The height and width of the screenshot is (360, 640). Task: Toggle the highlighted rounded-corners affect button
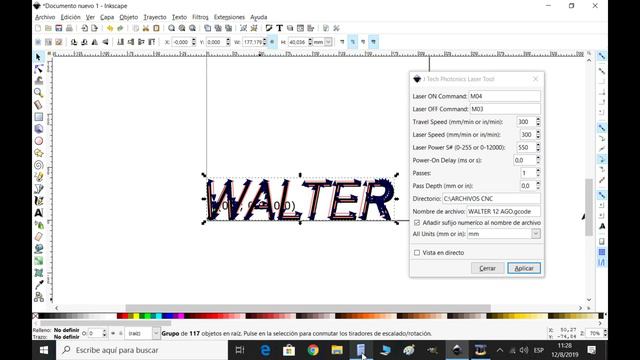(352, 42)
